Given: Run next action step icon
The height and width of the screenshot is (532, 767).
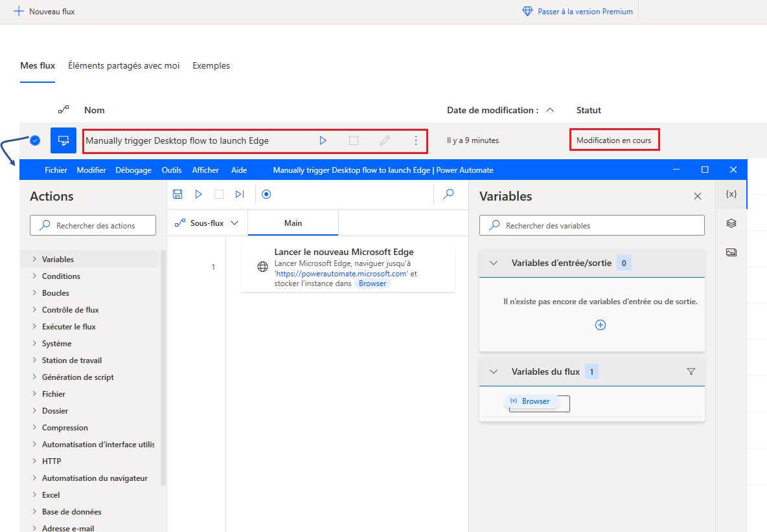Looking at the screenshot, I should click(240, 194).
